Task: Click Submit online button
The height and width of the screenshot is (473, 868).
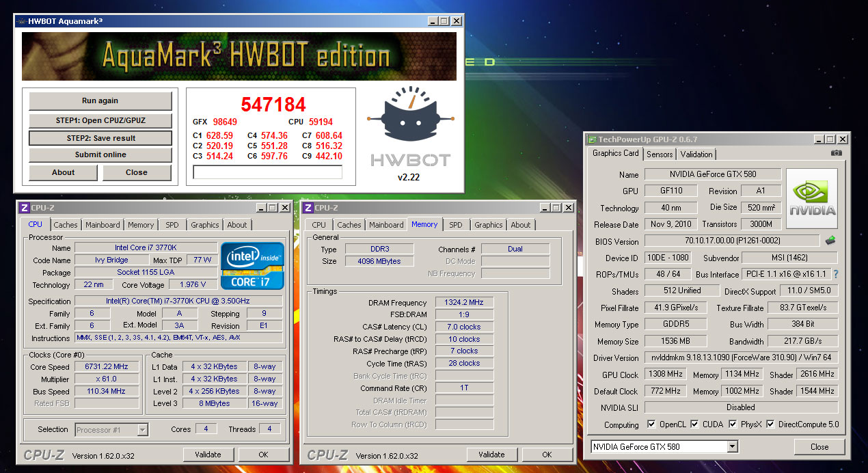Action: click(x=100, y=154)
